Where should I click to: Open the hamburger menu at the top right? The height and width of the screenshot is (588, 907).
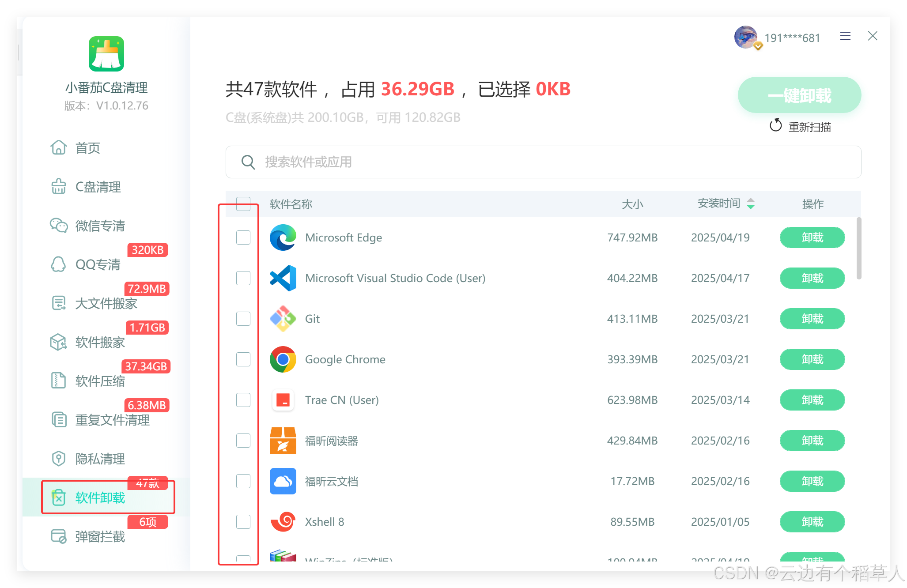[x=845, y=36]
